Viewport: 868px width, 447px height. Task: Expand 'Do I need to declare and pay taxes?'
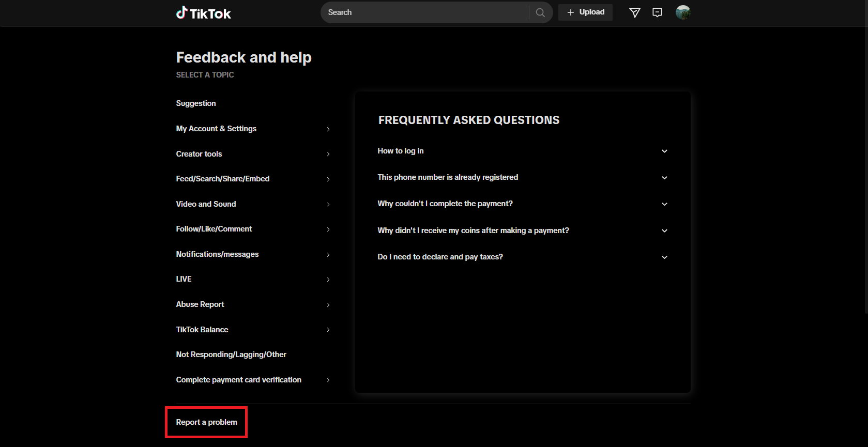tap(523, 257)
